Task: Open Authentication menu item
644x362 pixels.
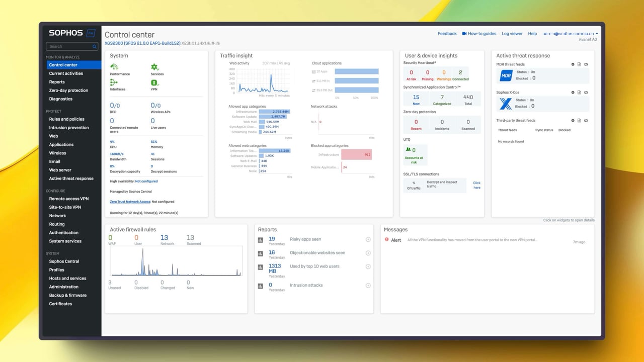Action: [64, 233]
